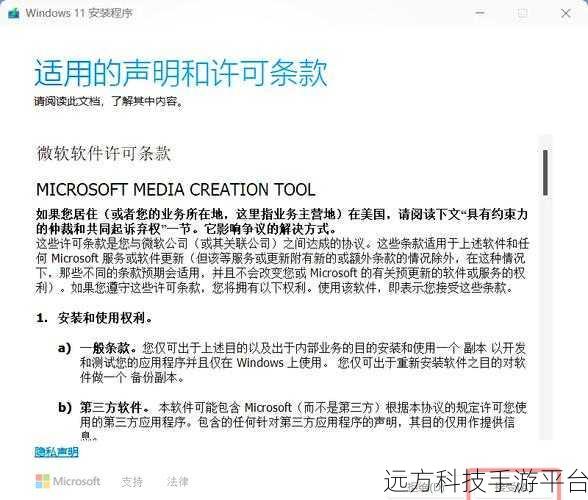
Task: Click the 微软软件许可条款 heading
Action: pos(104,153)
